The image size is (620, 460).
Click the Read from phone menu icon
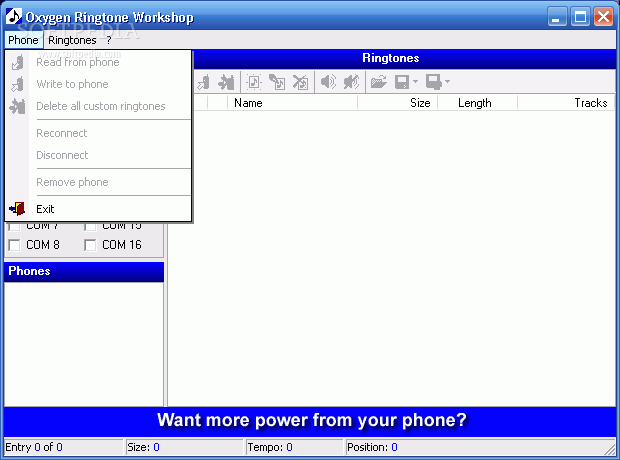(17, 62)
